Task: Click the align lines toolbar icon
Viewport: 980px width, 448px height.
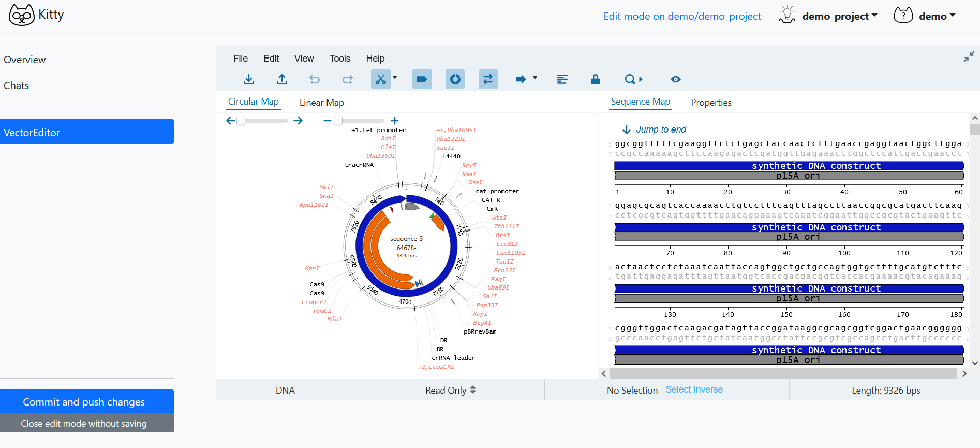Action: pyautogui.click(x=562, y=79)
